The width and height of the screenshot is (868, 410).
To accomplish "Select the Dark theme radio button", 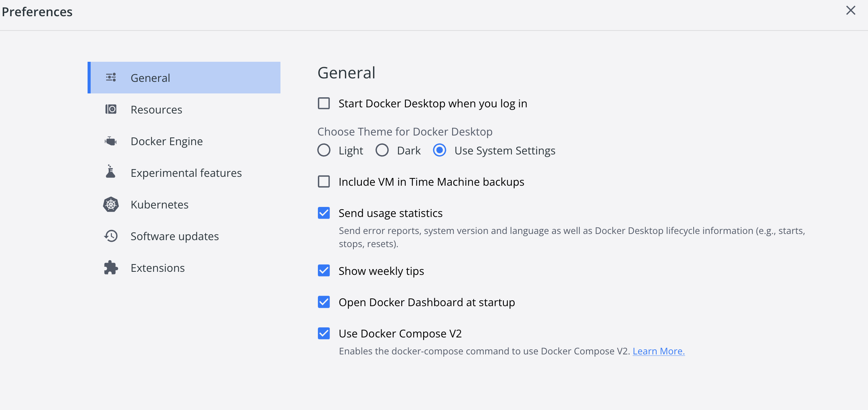I will click(x=382, y=150).
